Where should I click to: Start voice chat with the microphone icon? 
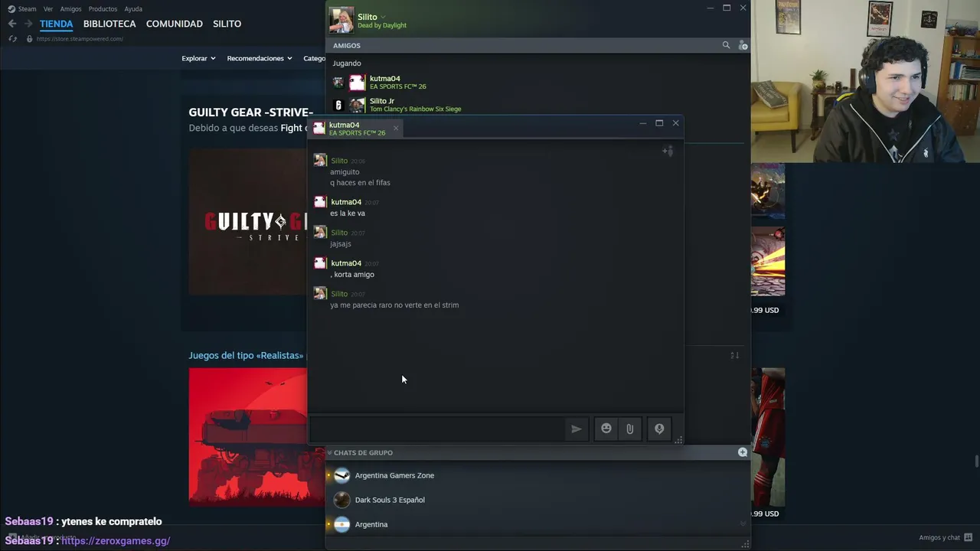[659, 429]
